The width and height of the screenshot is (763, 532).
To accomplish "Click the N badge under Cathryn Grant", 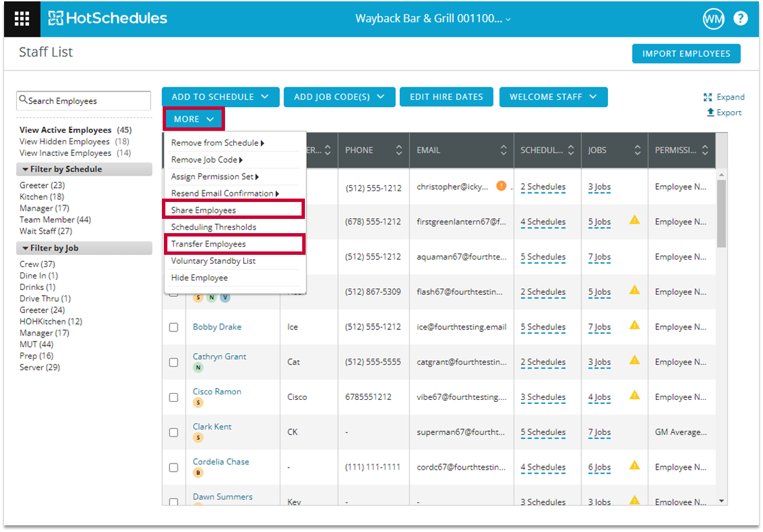I will 198,367.
